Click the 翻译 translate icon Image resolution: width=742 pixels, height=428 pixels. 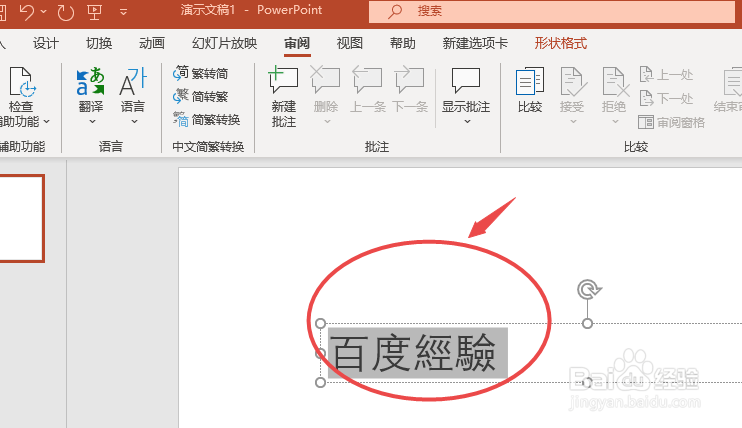point(90,81)
